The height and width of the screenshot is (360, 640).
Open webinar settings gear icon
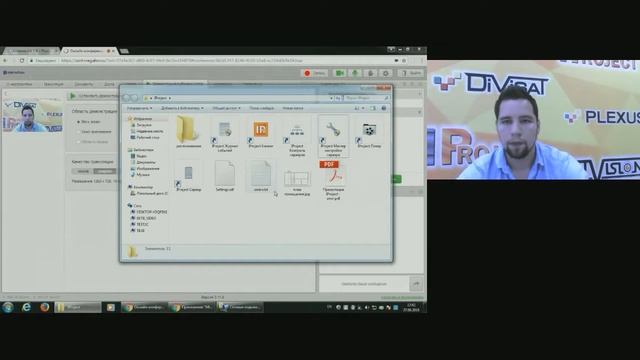click(385, 73)
